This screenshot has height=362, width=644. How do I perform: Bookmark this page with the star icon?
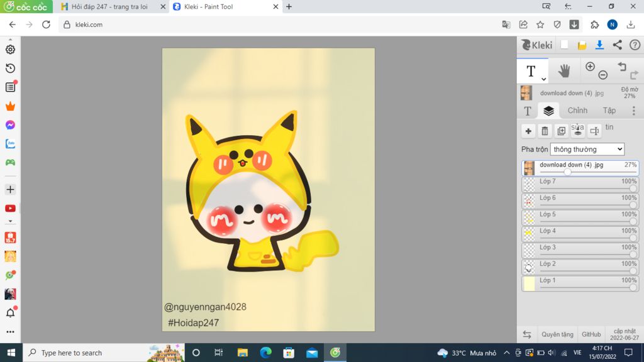[x=540, y=25]
